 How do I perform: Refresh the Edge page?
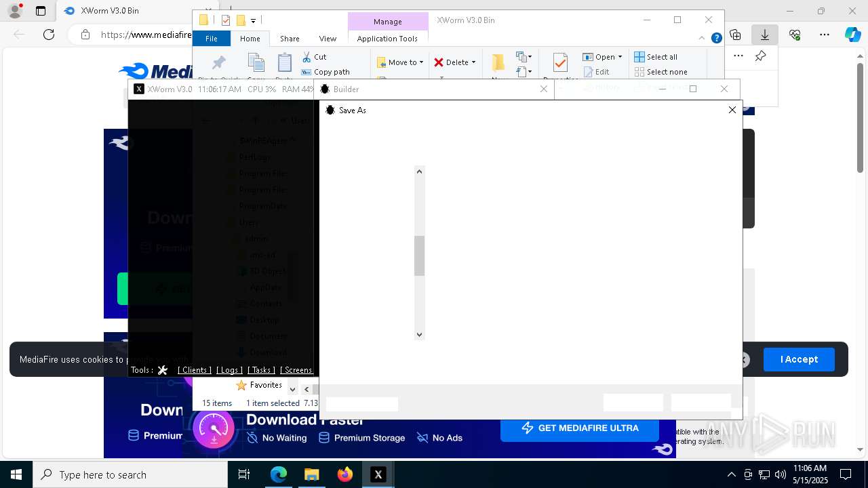pyautogui.click(x=49, y=35)
